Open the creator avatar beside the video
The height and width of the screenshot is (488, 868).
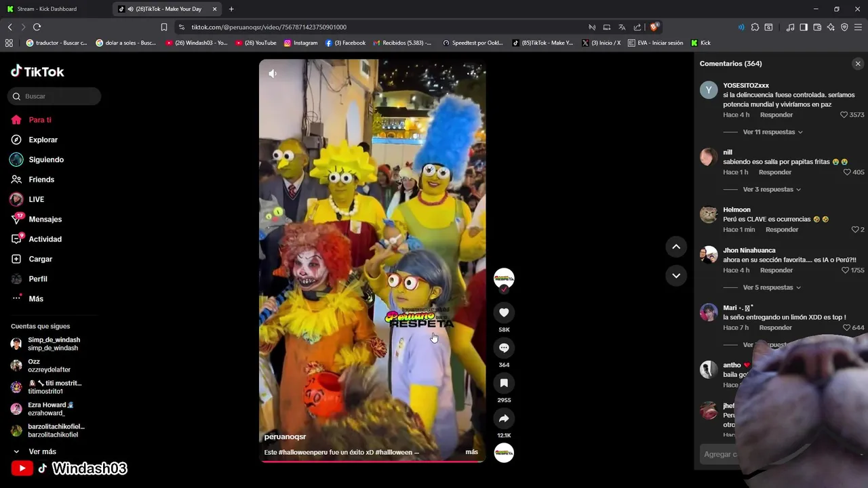[x=504, y=279]
